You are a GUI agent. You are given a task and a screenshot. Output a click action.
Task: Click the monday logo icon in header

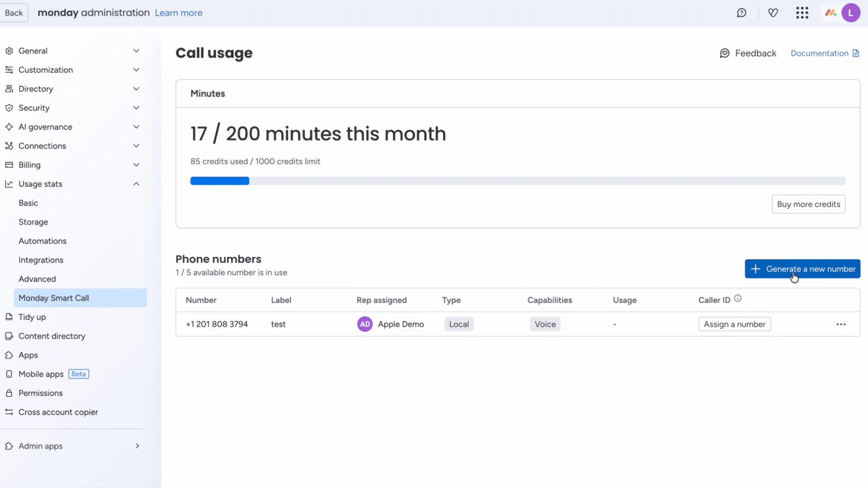coord(830,13)
